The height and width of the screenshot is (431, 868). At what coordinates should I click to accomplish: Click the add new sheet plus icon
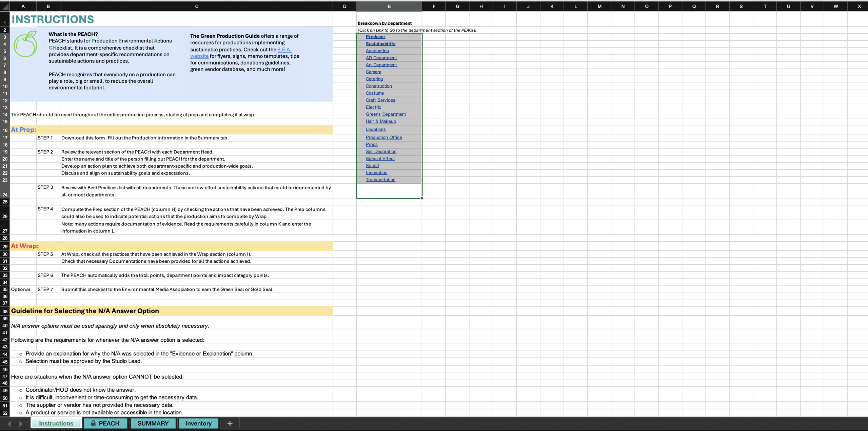[230, 423]
